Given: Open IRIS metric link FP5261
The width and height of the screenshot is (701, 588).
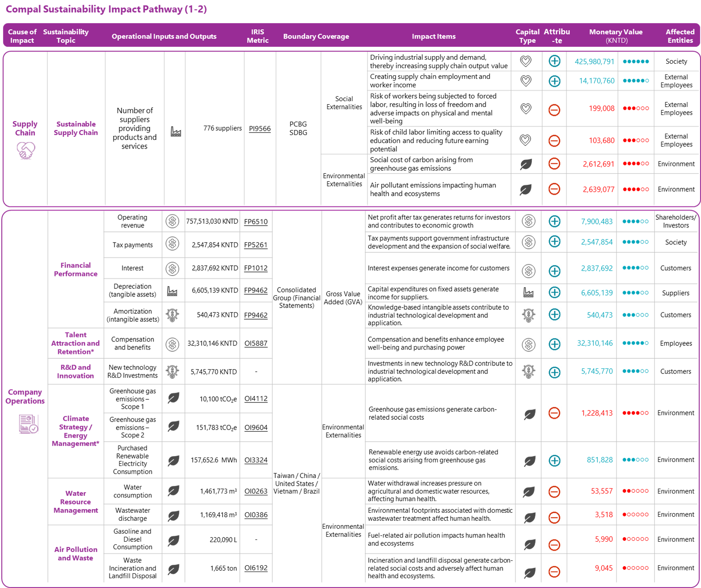Looking at the screenshot, I should coord(256,245).
